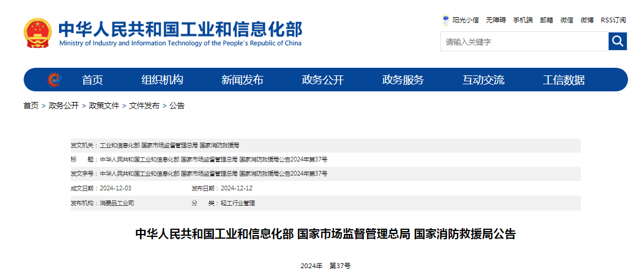Go to 新闻发布 section

242,80
